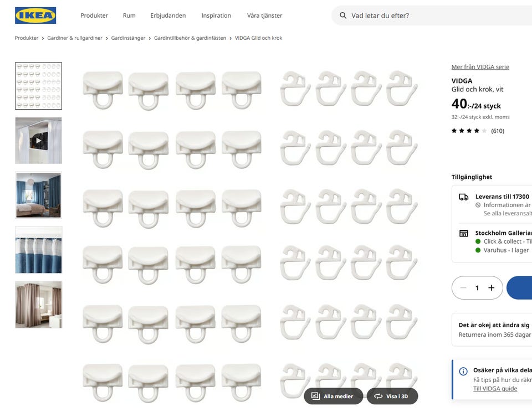
Task: Click VIDGA Glid och krok breadcrumb
Action: [259, 38]
